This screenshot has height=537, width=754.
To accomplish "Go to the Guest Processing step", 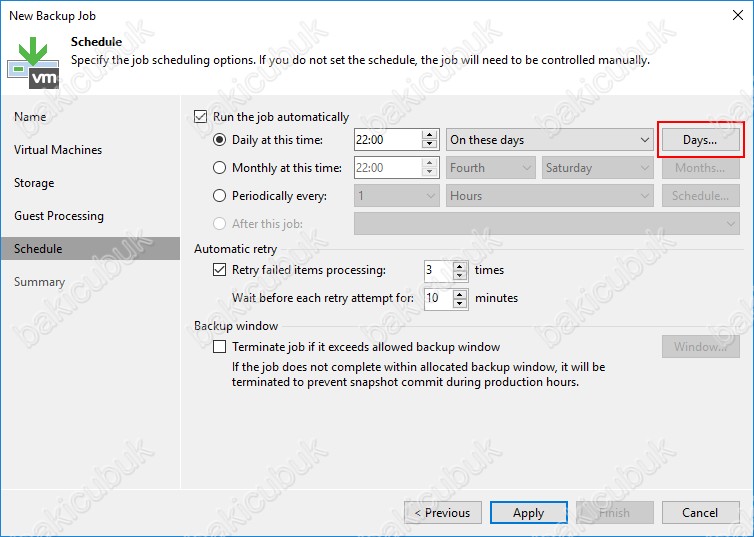I will pos(59,216).
